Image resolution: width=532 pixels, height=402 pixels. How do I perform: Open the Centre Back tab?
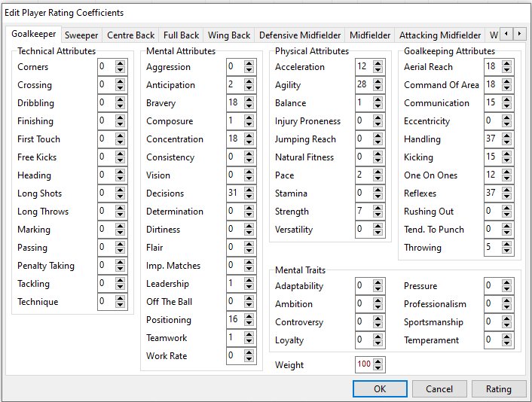pos(130,35)
